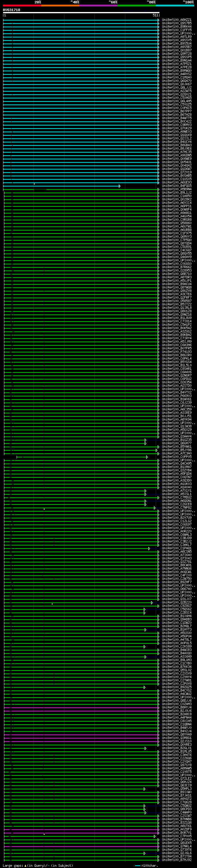
Task: Open hit UniRef100_Q6L4H5
Action: click(x=176, y=101)
